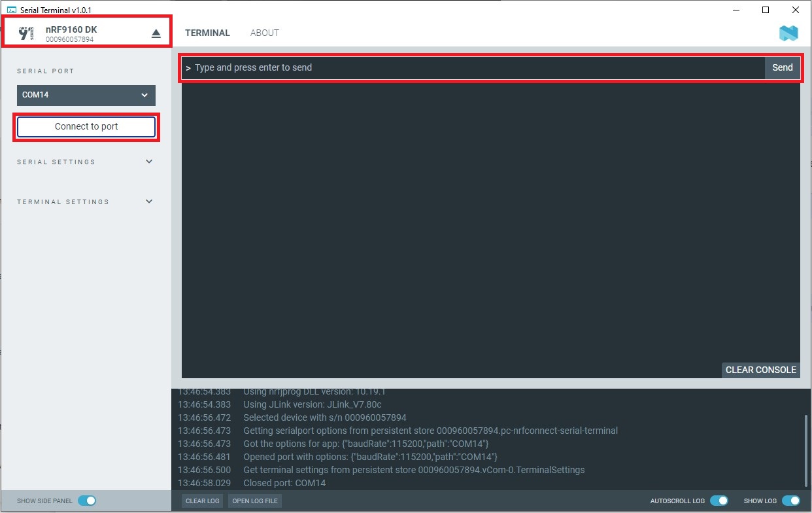The width and height of the screenshot is (812, 513).
Task: Close the Serial Terminal window
Action: (x=795, y=10)
